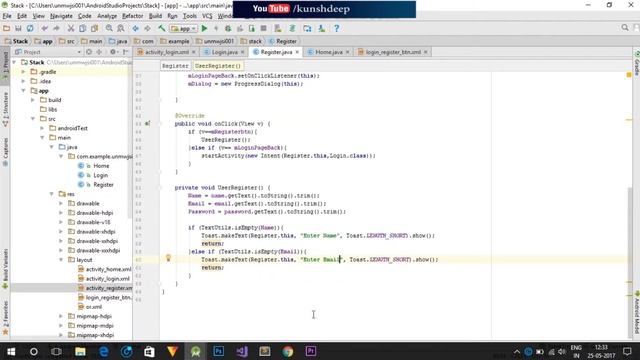Switch to the Login.java tab
The image size is (640, 360).
pyautogui.click(x=224, y=52)
